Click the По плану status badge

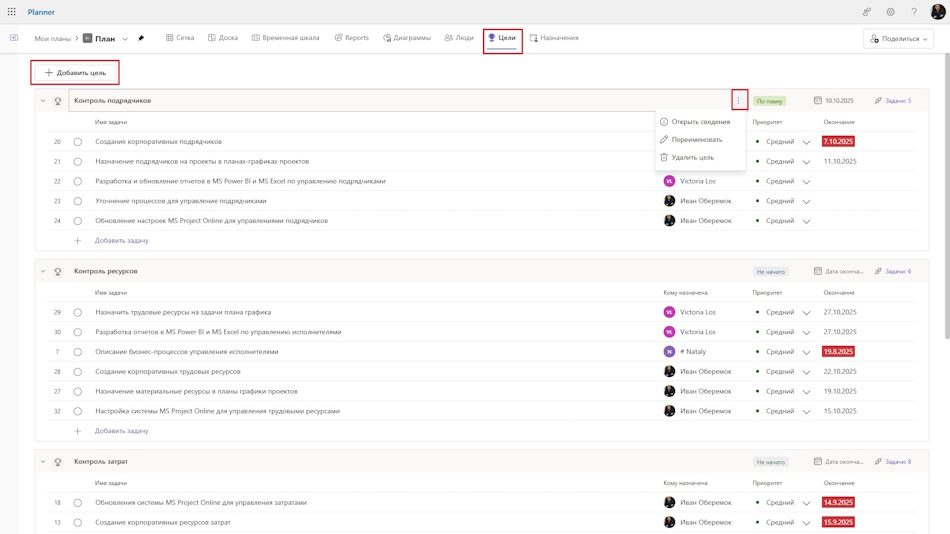tap(769, 101)
